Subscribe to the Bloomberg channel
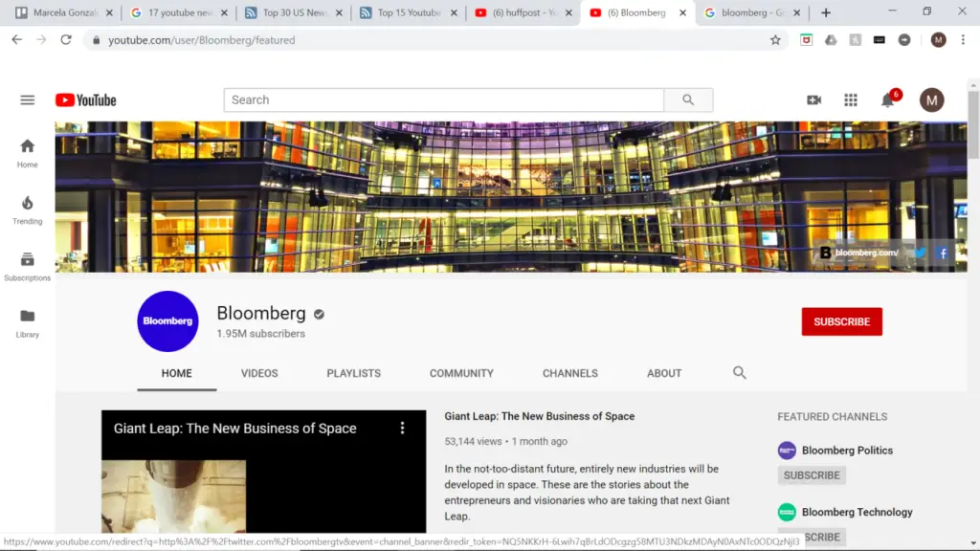The height and width of the screenshot is (551, 980). pyautogui.click(x=841, y=321)
